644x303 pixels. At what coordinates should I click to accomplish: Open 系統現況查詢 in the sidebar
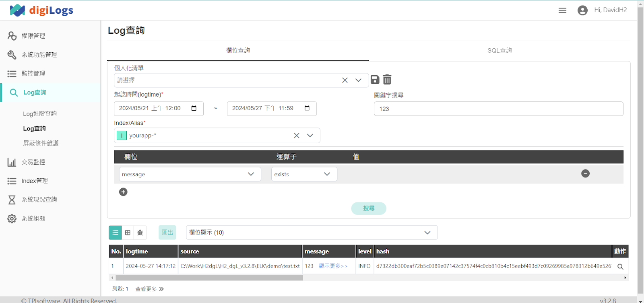[x=39, y=200]
